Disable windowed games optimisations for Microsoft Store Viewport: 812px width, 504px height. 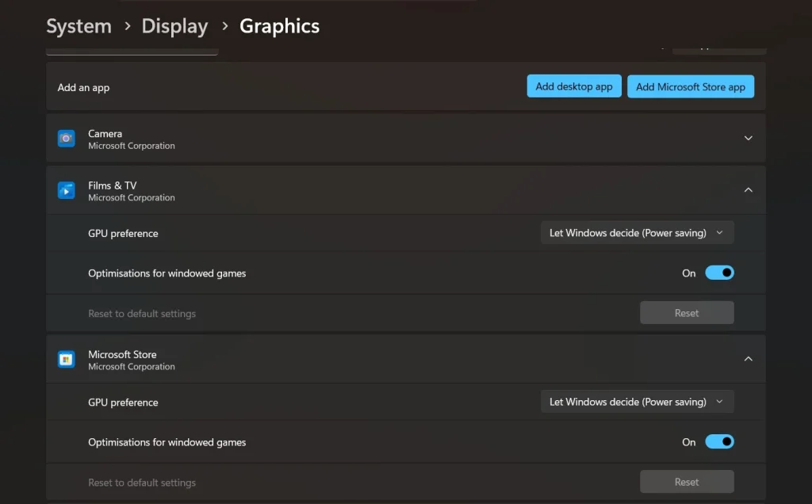tap(720, 441)
